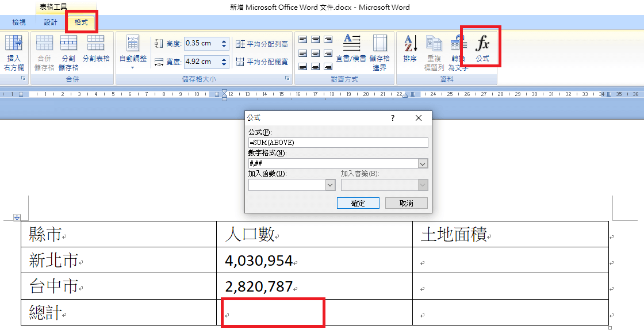Click the 排序 (Sort) A-Z icon
644x333 pixels.
pos(410,44)
